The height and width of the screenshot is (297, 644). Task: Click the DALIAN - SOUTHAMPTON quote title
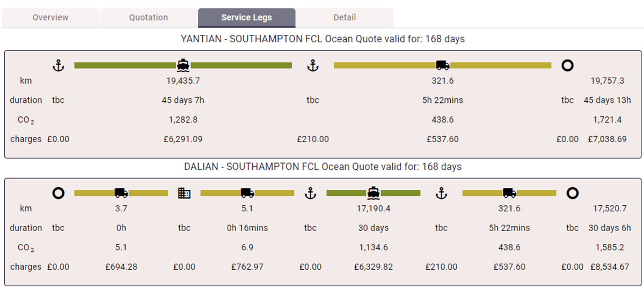click(x=323, y=167)
